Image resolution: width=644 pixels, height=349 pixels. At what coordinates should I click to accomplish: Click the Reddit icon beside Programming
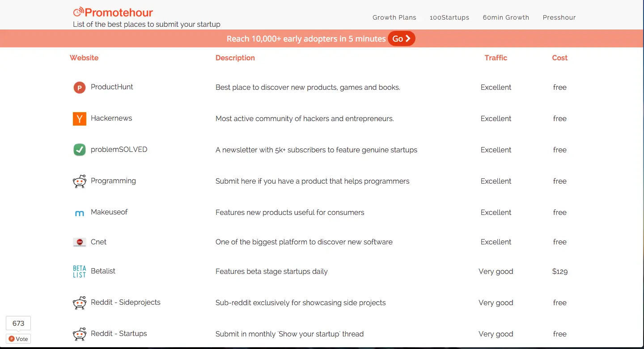79,181
